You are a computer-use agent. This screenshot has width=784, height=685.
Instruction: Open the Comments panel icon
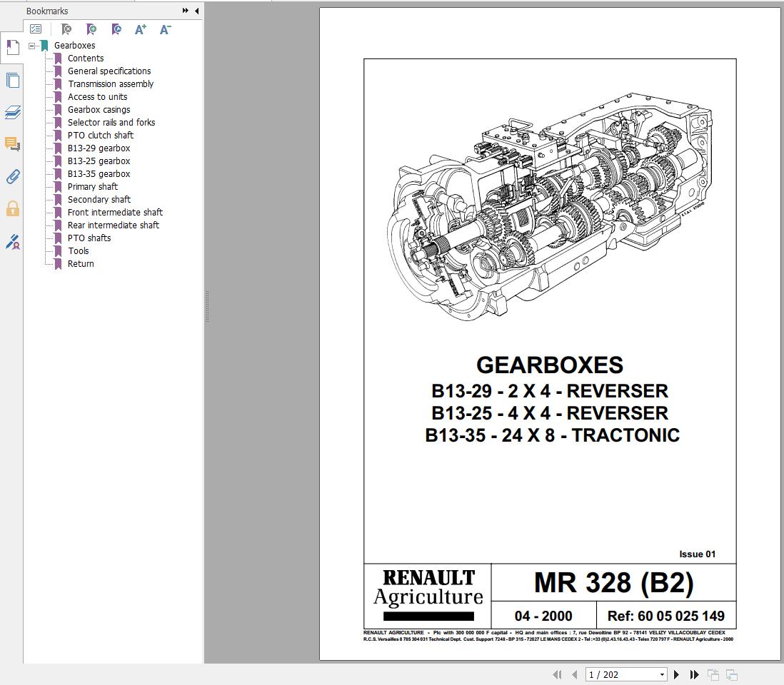click(x=12, y=144)
